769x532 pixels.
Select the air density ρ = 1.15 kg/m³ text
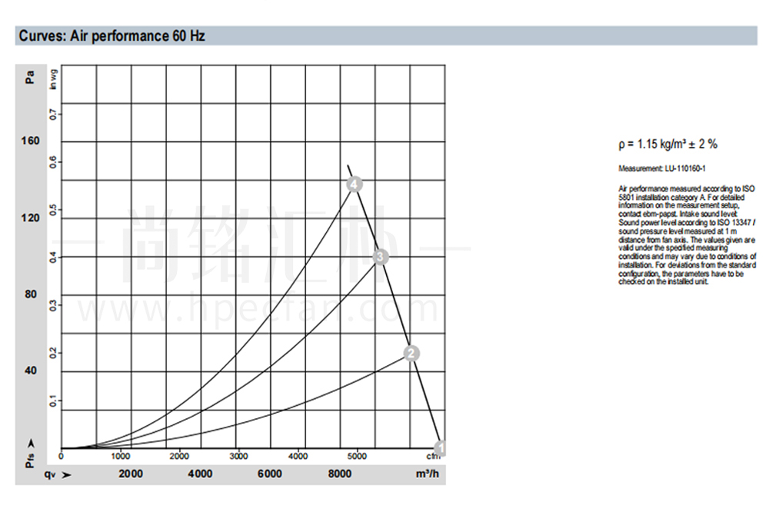click(x=667, y=144)
